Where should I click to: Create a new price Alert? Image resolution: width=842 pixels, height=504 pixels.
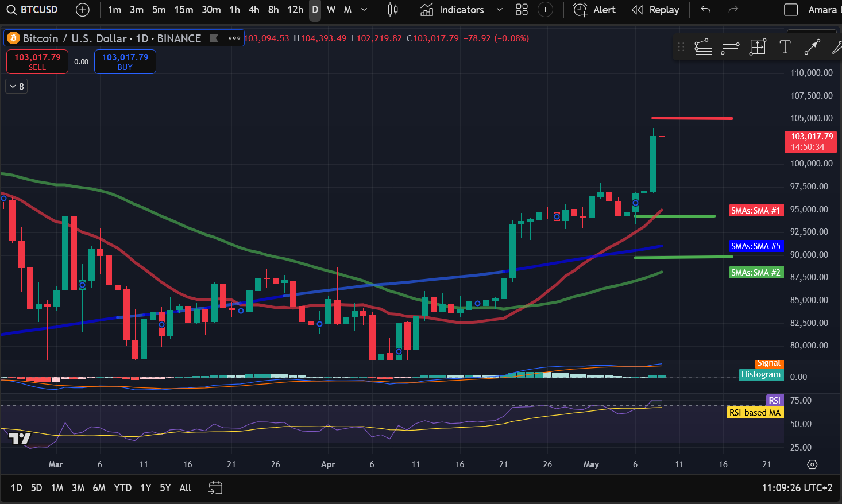[x=594, y=10]
